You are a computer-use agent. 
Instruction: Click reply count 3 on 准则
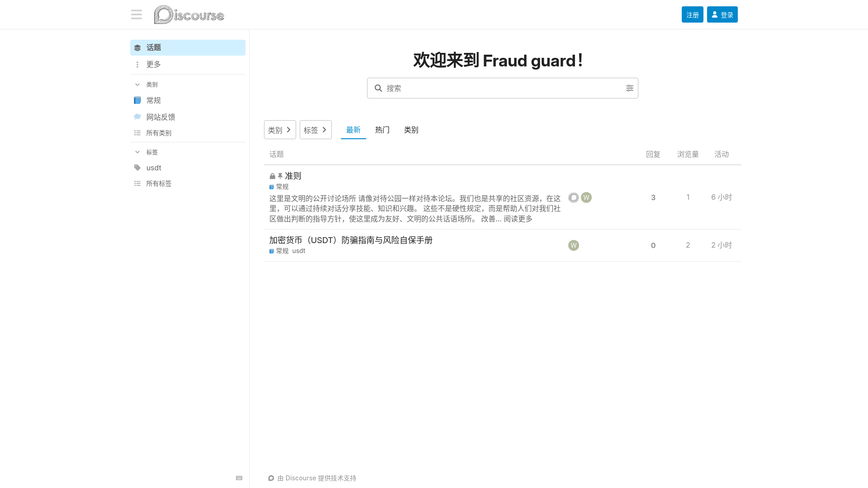653,197
